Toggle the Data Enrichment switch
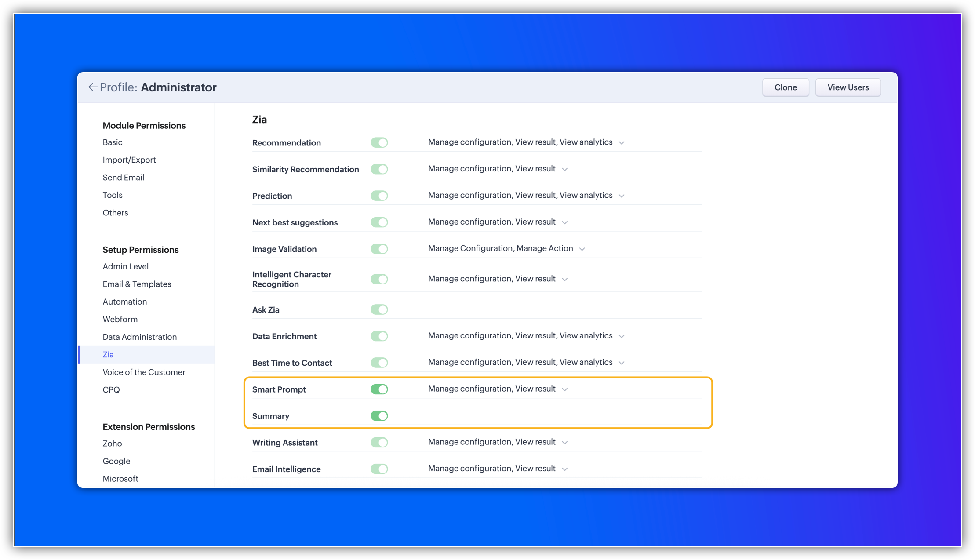This screenshot has height=560, width=975. tap(379, 336)
